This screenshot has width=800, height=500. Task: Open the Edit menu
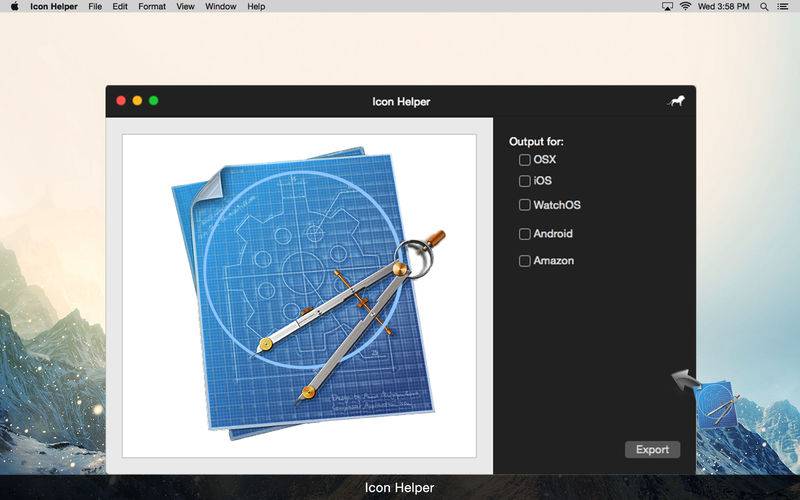(x=120, y=7)
